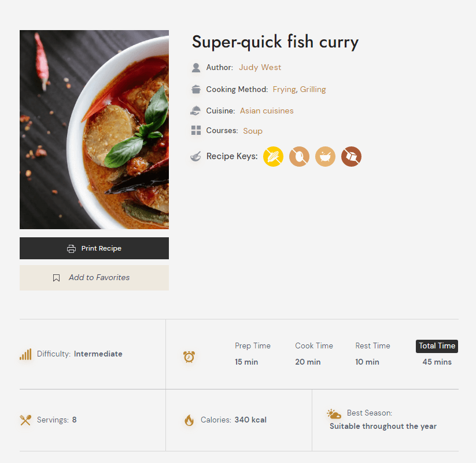Click the author person icon

[196, 68]
